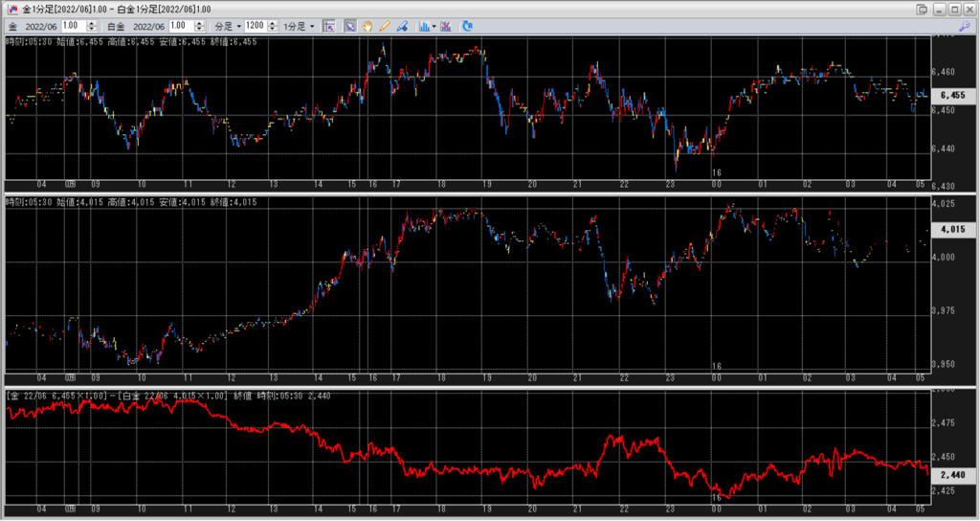Activate the hand pan tool
Image resolution: width=980 pixels, height=521 pixels.
367,26
